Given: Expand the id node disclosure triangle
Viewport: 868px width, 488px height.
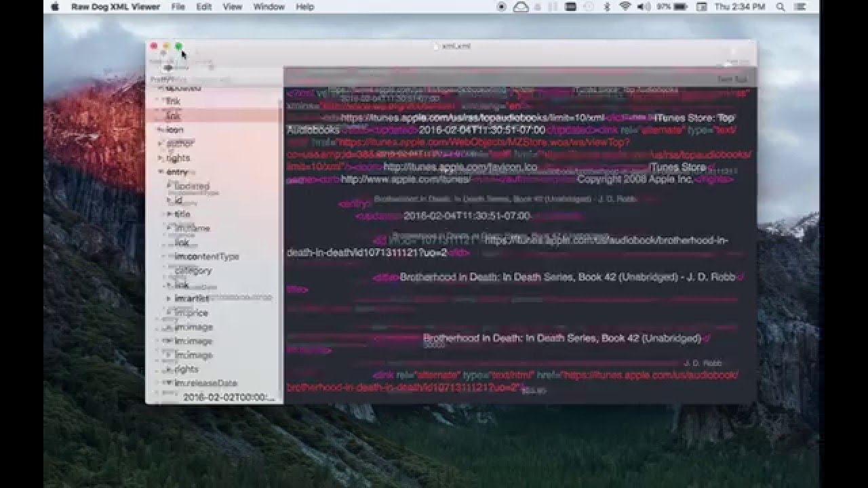Looking at the screenshot, I should [170, 201].
